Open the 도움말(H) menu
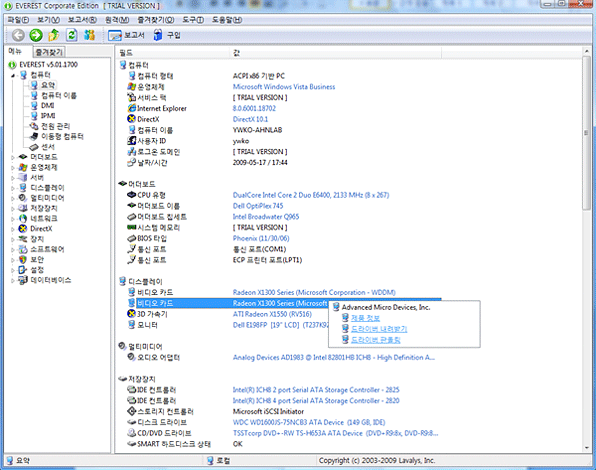This screenshot has width=596, height=470. [x=227, y=20]
